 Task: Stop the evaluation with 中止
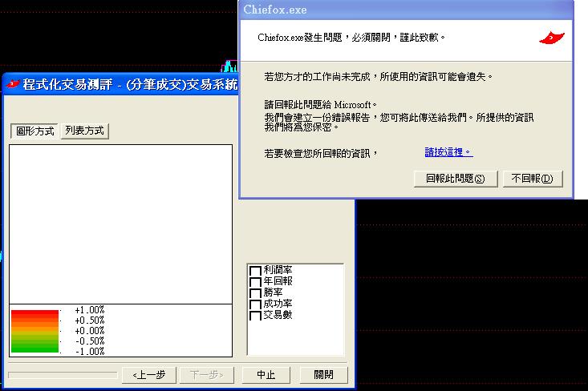(266, 374)
